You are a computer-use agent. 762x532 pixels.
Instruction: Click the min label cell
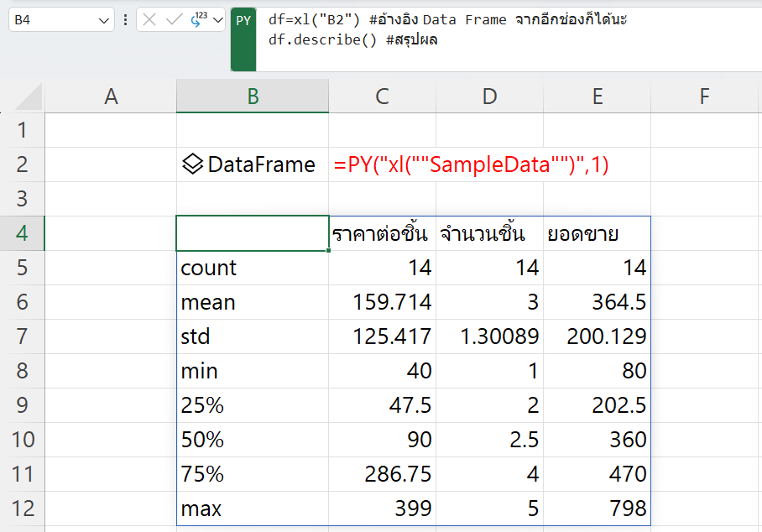(253, 371)
